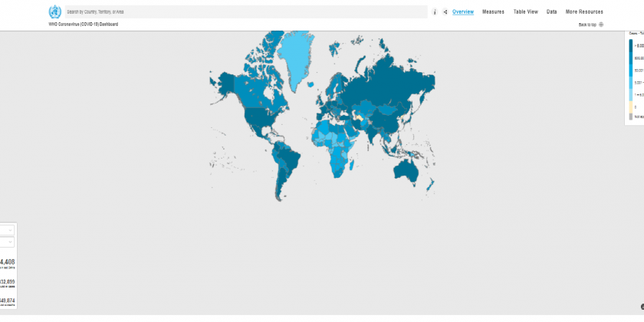
Task: Click the dark circular icon at bottom-right corner
Action: pos(642,307)
